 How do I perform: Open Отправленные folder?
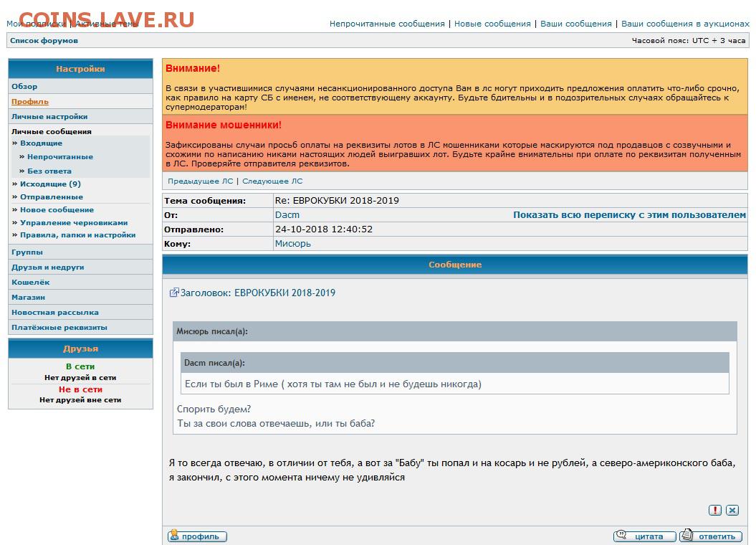[52, 196]
